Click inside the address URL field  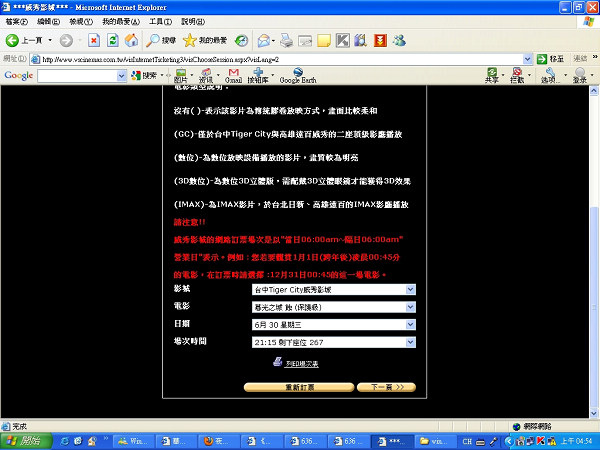coord(281,59)
